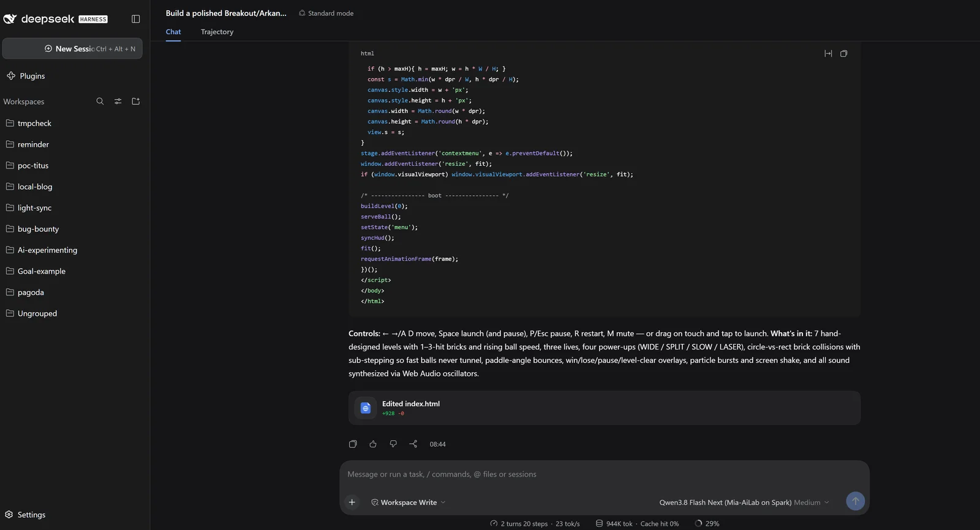Image resolution: width=980 pixels, height=530 pixels.
Task: Copy the html code block
Action: (x=844, y=54)
